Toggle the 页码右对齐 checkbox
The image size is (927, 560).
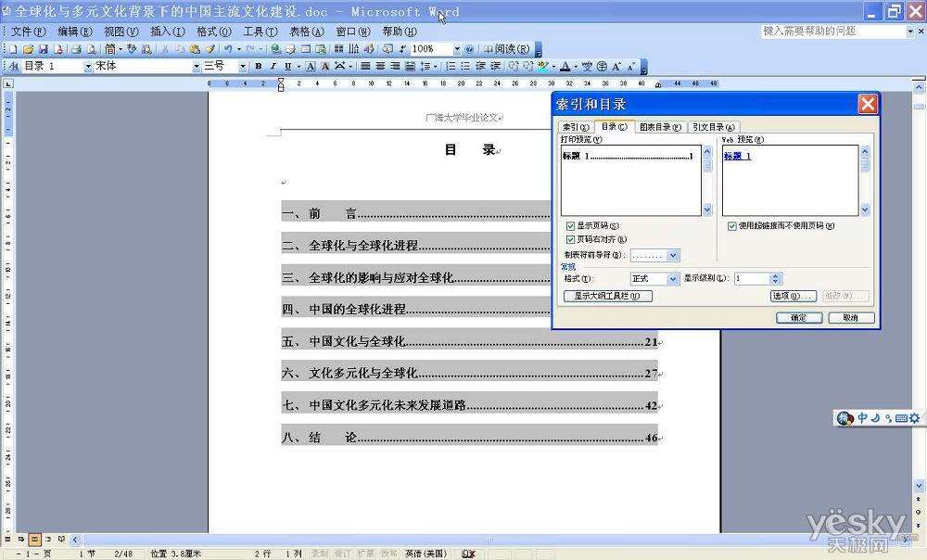pos(570,239)
